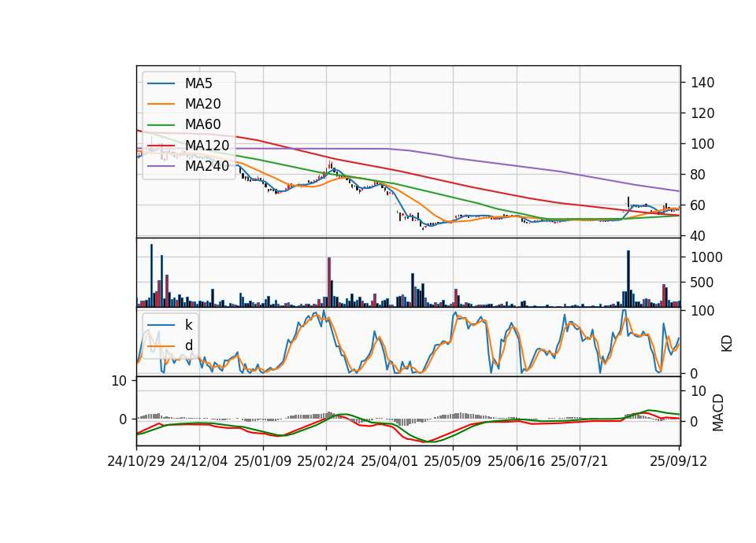Click the MA20 legend label

pos(202,104)
